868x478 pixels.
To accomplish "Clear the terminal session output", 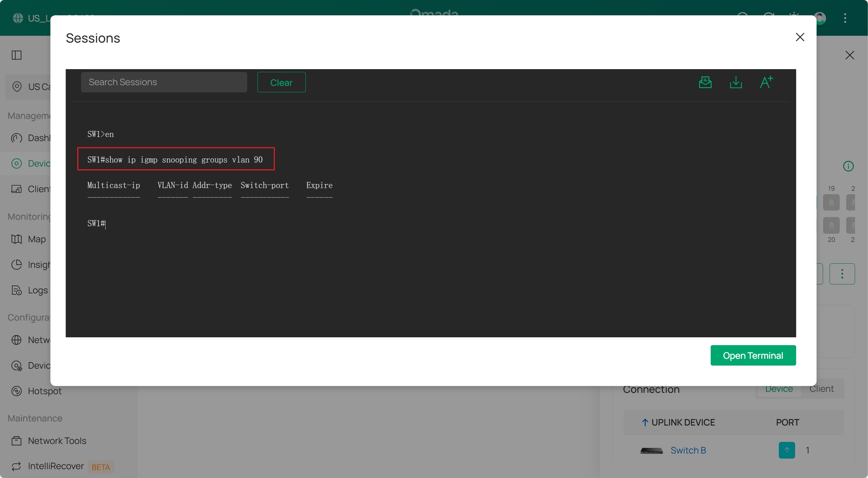I will click(281, 82).
